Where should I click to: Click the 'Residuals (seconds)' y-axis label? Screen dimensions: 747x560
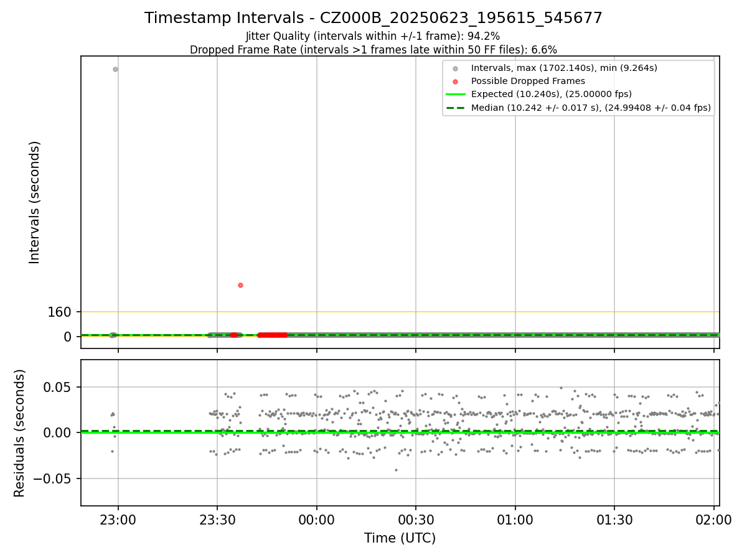tap(20, 433)
